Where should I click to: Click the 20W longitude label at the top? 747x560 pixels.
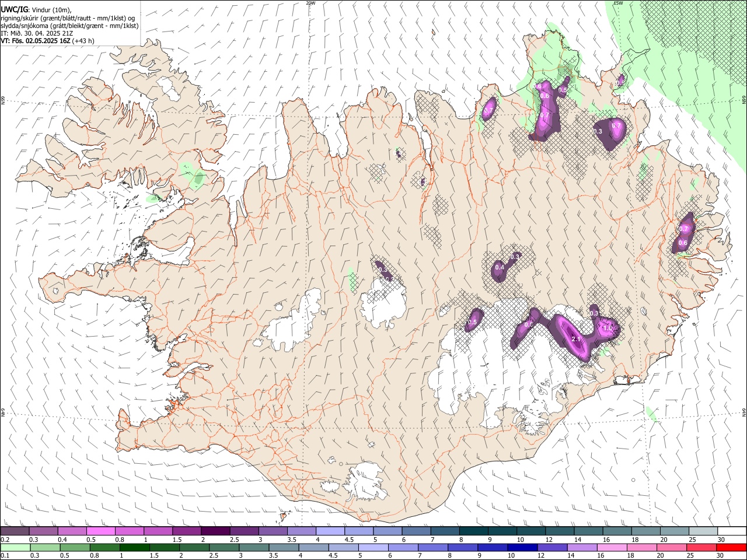310,3
